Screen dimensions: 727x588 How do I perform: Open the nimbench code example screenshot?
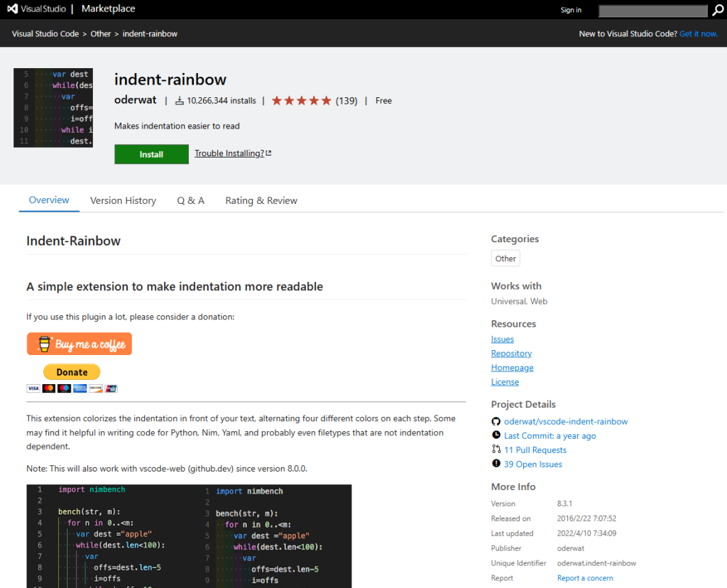189,536
